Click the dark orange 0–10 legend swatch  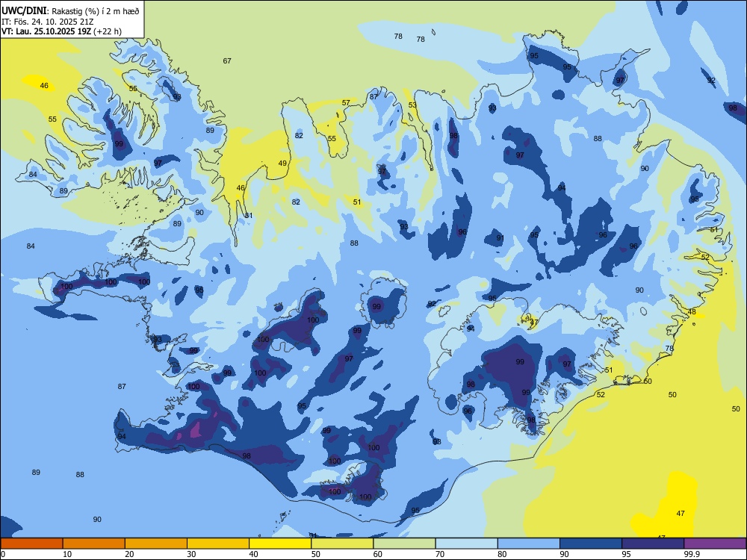click(31, 544)
